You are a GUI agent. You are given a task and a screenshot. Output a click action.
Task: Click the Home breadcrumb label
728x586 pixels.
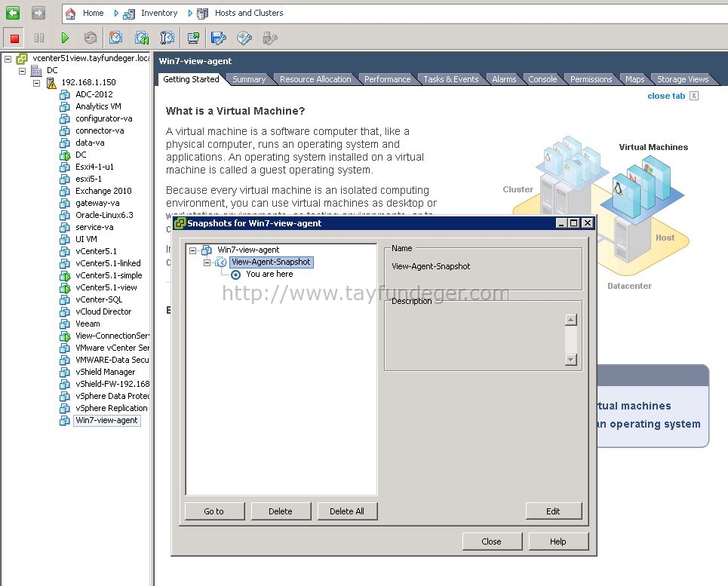(94, 13)
